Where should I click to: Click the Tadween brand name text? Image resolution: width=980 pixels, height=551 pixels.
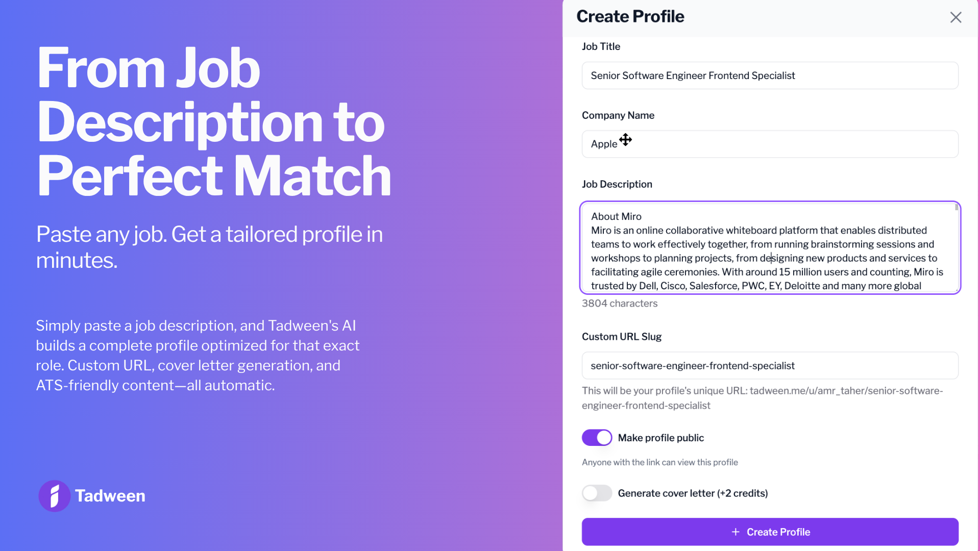[x=110, y=496]
